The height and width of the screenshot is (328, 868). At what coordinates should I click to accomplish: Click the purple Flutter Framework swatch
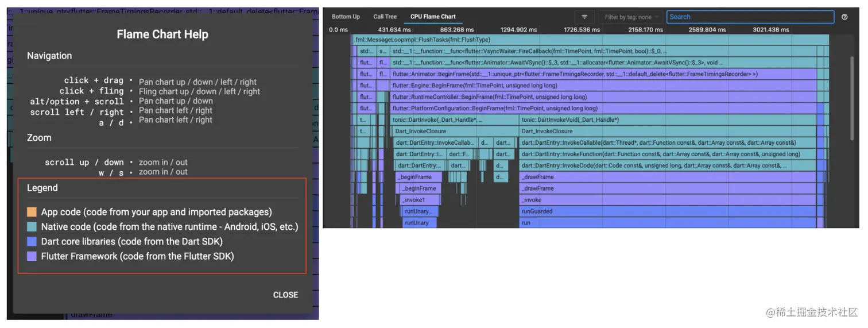click(32, 256)
